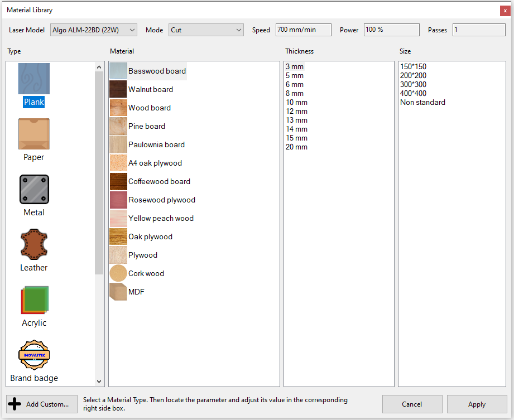The height and width of the screenshot is (420, 514).
Task: Expand the Laser Model dropdown
Action: (x=93, y=30)
